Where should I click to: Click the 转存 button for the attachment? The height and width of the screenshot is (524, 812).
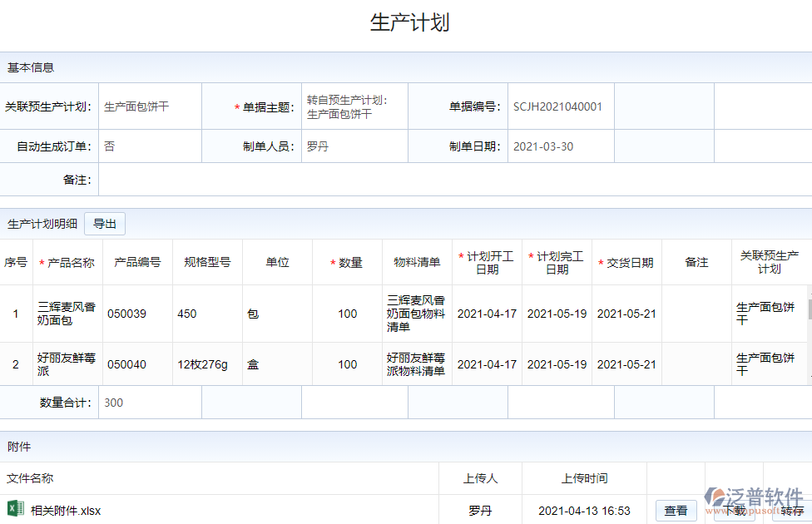pos(792,512)
